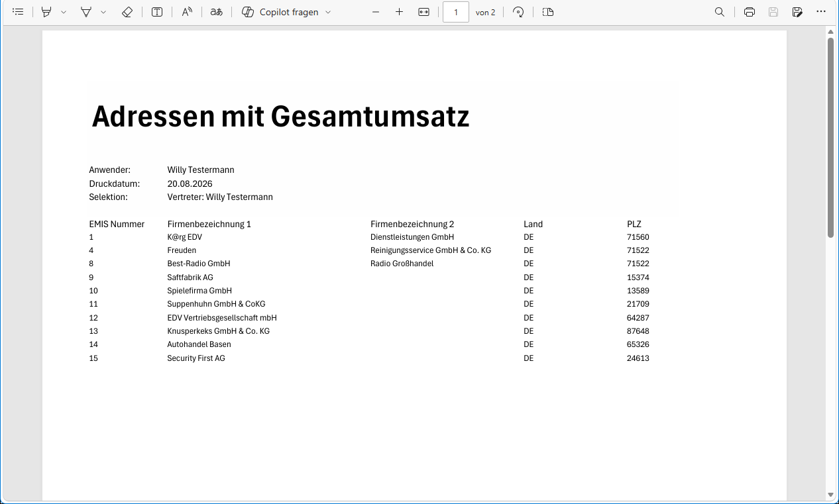Image resolution: width=839 pixels, height=504 pixels.
Task: Click the Land column header
Action: [x=533, y=224]
